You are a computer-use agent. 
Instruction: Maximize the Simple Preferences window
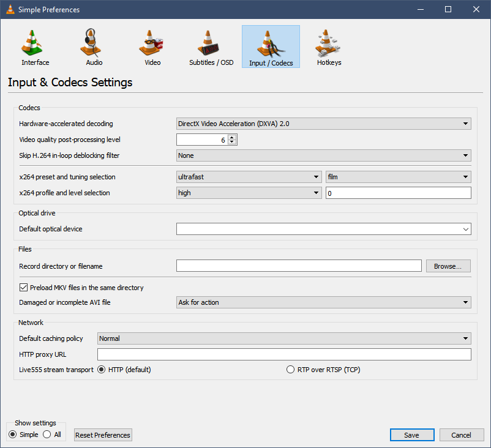pos(448,9)
